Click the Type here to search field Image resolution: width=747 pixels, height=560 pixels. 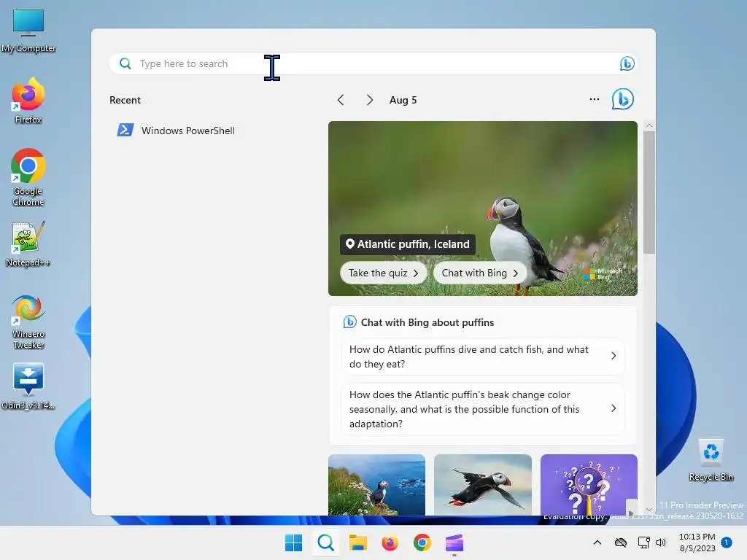373,63
